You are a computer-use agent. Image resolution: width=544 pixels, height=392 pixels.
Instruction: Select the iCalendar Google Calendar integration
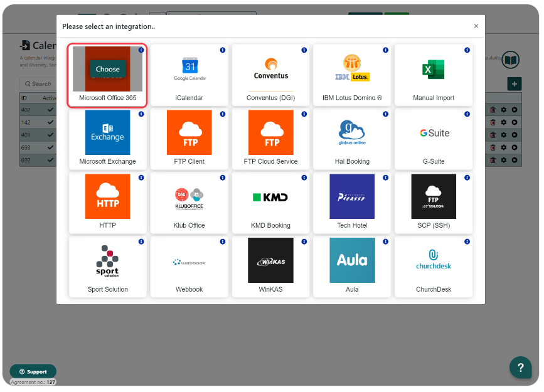pyautogui.click(x=189, y=75)
